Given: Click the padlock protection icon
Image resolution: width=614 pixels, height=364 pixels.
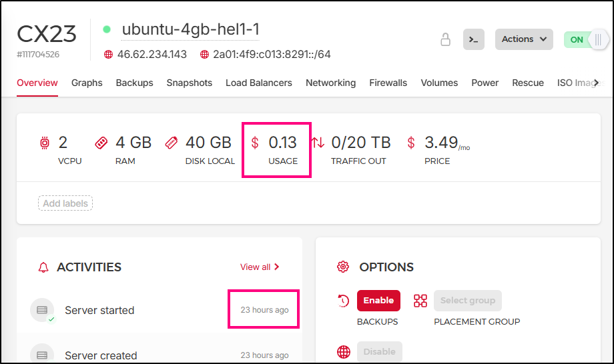Looking at the screenshot, I should [x=445, y=39].
